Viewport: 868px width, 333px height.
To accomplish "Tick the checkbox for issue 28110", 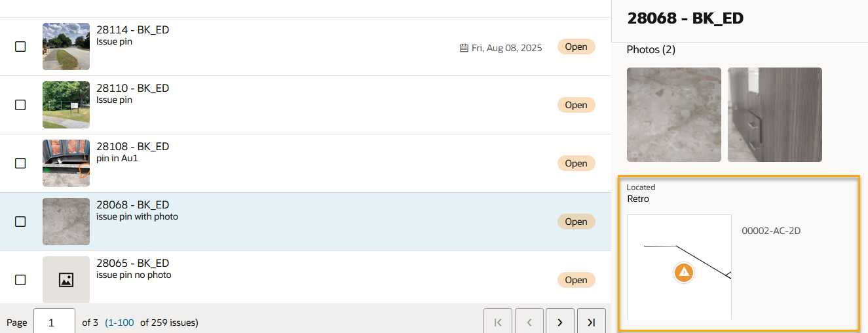I will pyautogui.click(x=20, y=105).
